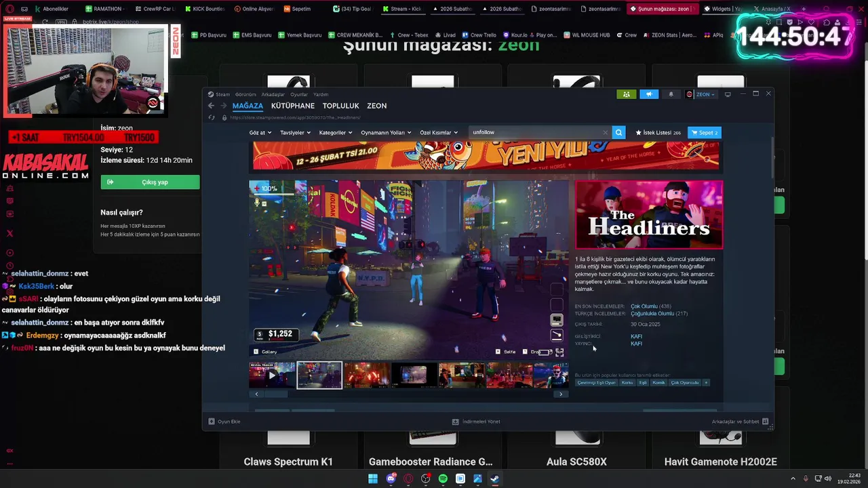Select the Korku tag
This screenshot has width=868, height=488.
[627, 382]
